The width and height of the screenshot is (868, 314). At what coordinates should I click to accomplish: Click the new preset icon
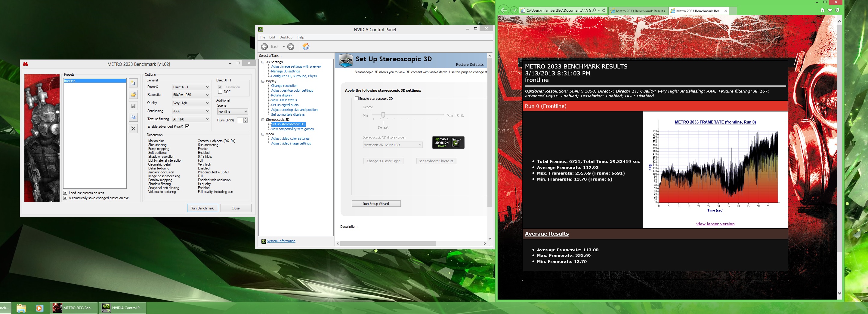pyautogui.click(x=133, y=83)
